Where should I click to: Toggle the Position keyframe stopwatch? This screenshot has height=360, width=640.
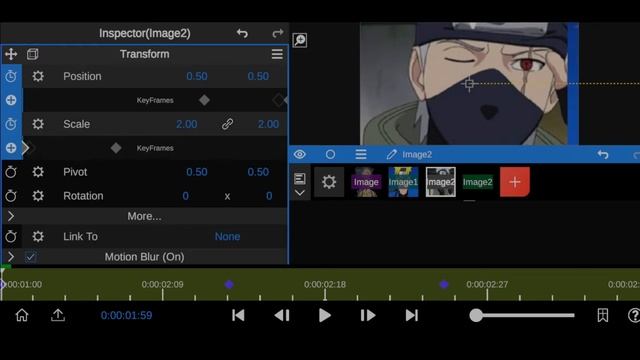pyautogui.click(x=11, y=76)
